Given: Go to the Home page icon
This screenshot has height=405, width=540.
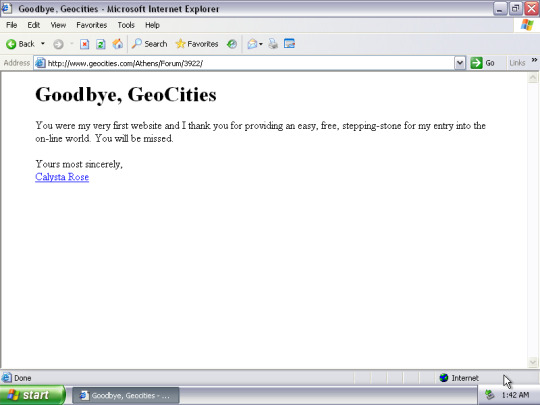Looking at the screenshot, I should point(117,44).
